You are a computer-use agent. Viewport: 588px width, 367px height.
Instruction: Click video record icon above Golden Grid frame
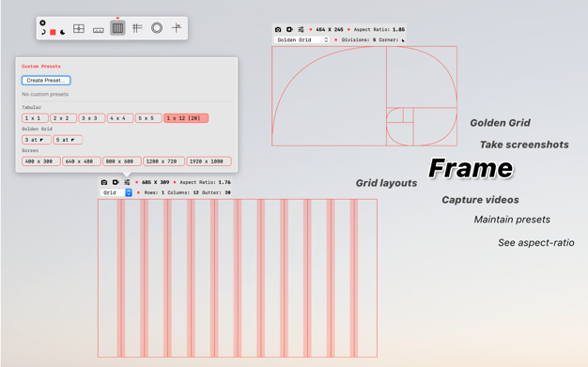pyautogui.click(x=289, y=29)
